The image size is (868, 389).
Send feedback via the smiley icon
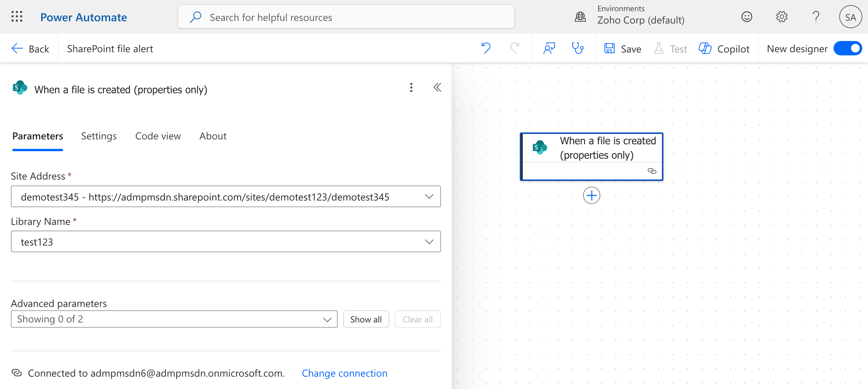coord(747,17)
